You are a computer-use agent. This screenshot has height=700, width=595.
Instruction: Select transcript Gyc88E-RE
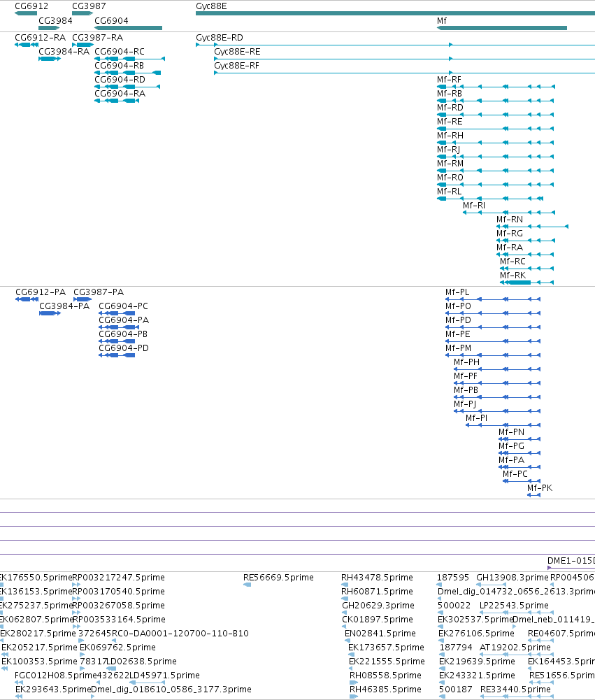[x=237, y=51]
